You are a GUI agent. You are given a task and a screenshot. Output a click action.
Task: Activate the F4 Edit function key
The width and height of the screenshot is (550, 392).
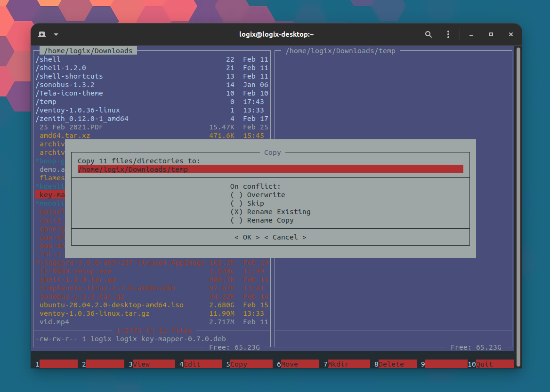pyautogui.click(x=202, y=363)
